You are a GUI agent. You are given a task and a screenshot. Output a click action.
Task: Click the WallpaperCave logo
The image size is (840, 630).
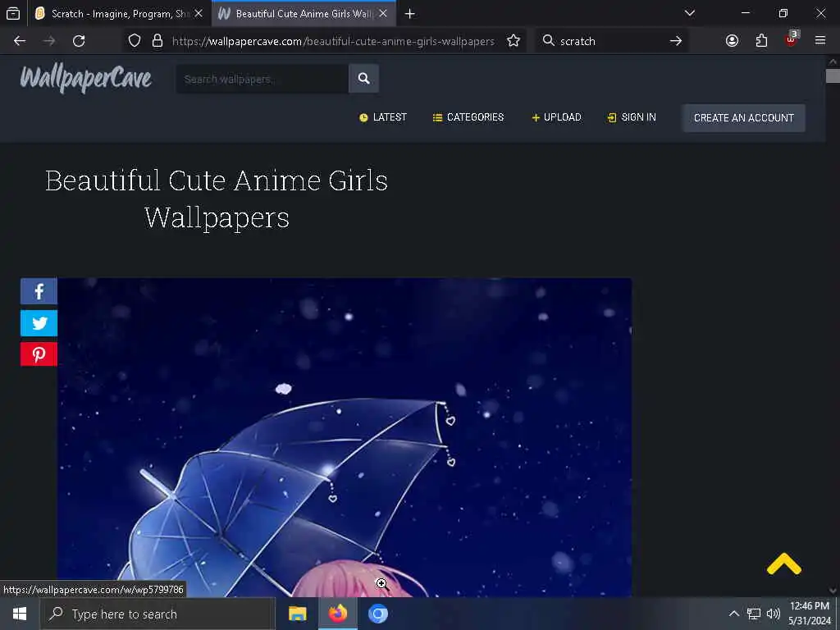pyautogui.click(x=85, y=78)
